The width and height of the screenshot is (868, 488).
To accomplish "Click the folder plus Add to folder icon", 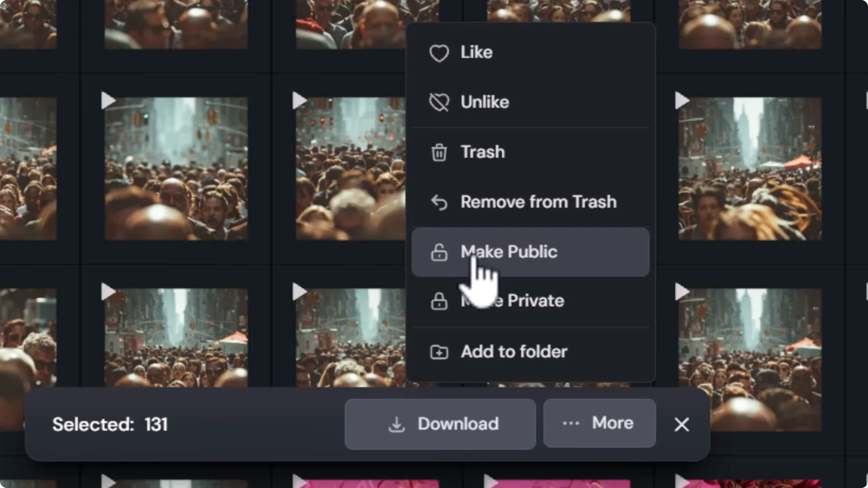I will click(x=439, y=352).
